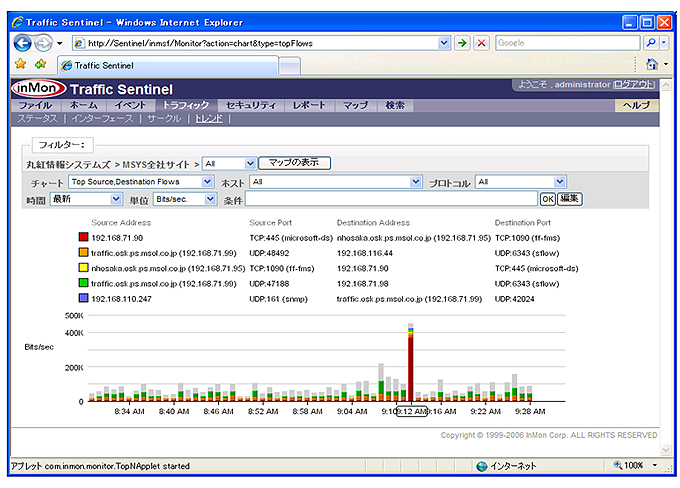Image resolution: width=680 pixels, height=488 pixels.
Task: Open the 時間 最新 dropdown
Action: point(86,199)
